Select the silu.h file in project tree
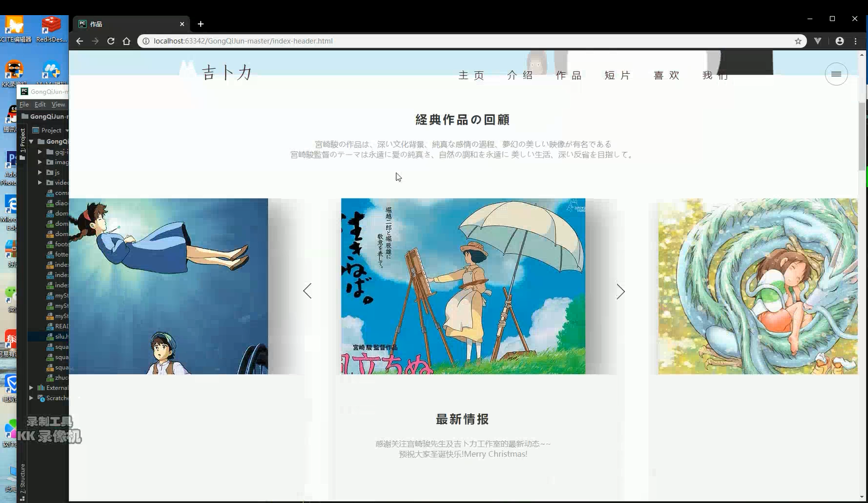 pos(57,337)
